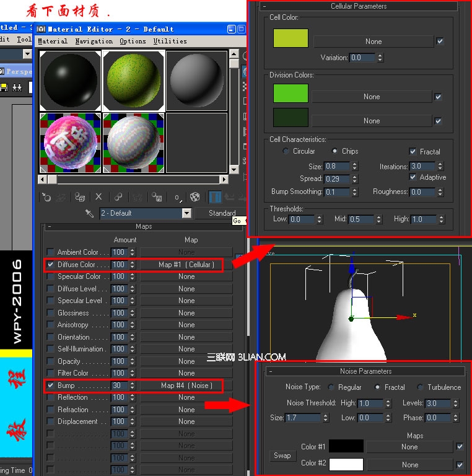
Task: Open the material name dropdown arrow
Action: [x=186, y=213]
